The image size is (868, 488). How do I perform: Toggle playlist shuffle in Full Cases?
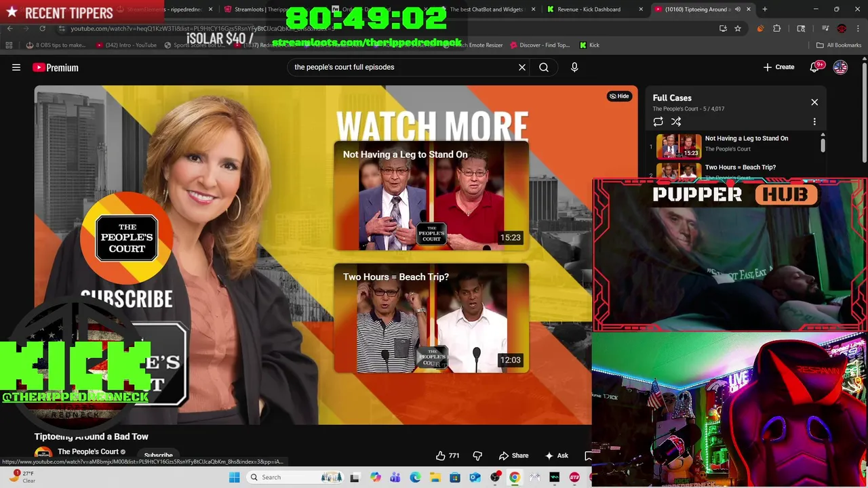coord(676,121)
